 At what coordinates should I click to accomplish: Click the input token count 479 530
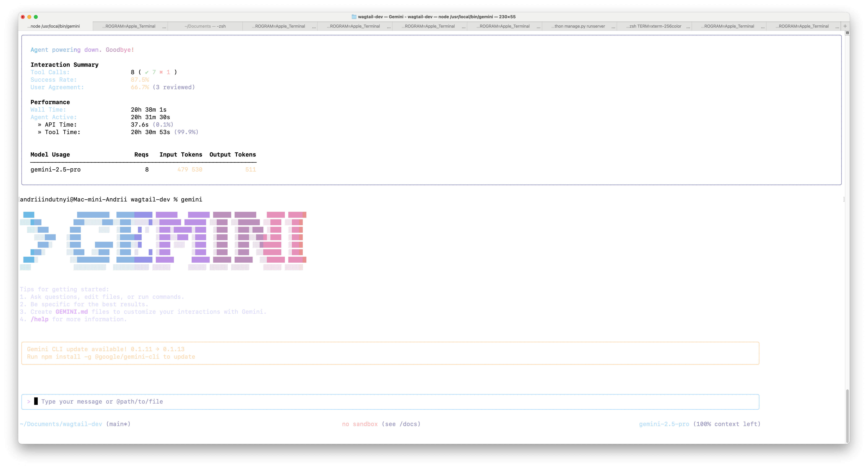(190, 169)
